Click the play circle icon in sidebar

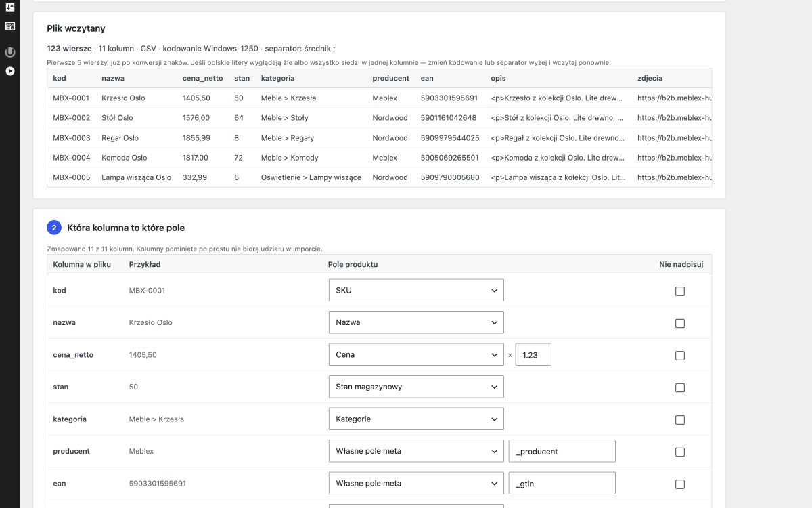pos(10,71)
